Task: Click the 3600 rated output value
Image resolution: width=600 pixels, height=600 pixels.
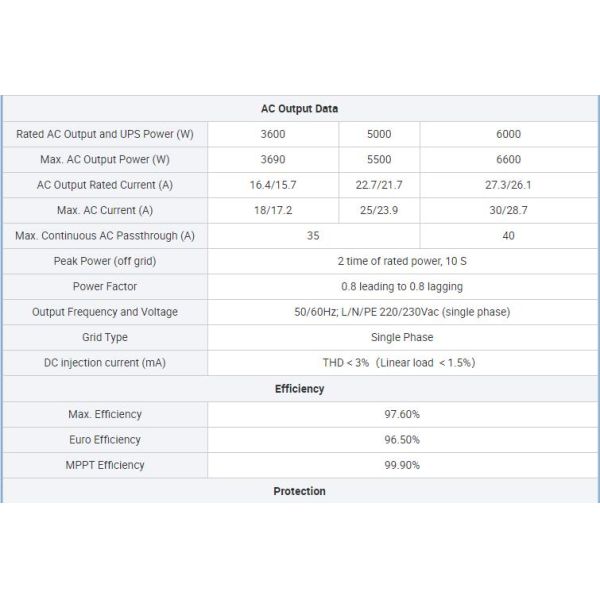Action: (x=273, y=134)
